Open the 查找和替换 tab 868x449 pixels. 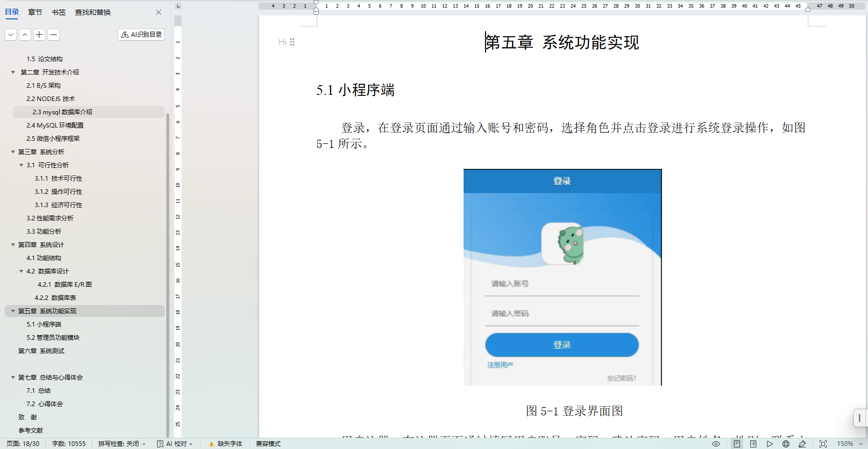93,12
